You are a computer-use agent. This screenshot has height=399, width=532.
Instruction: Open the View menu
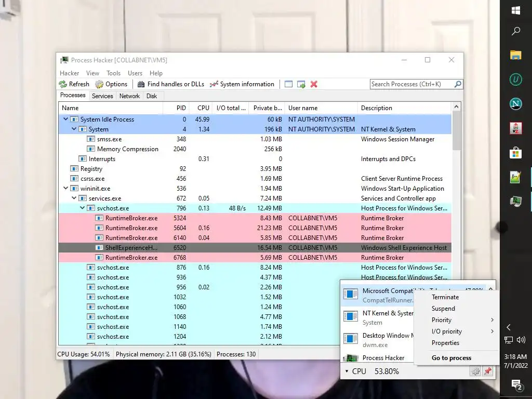click(92, 73)
